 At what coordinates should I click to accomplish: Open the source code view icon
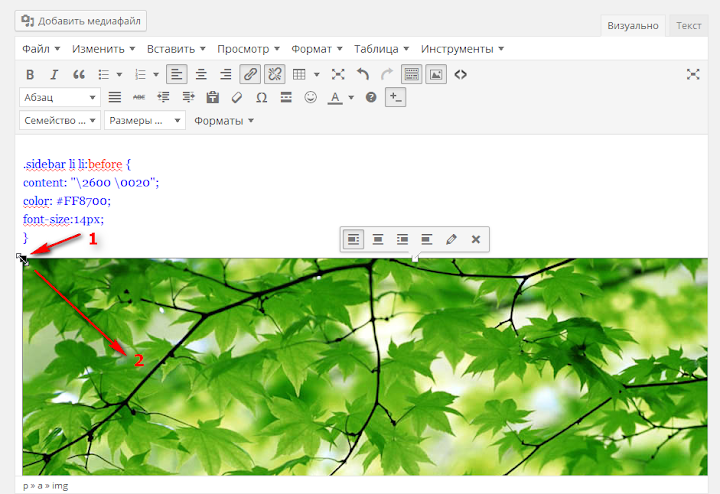coord(460,74)
